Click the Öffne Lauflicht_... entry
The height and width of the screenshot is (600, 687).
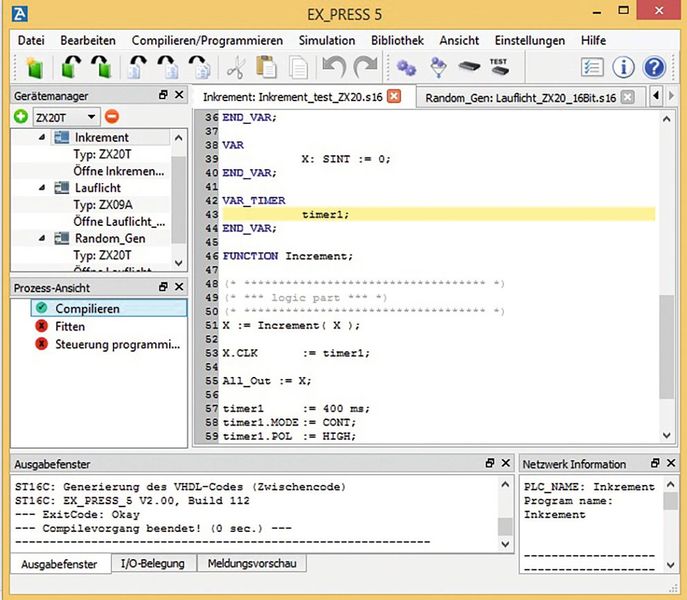point(119,221)
